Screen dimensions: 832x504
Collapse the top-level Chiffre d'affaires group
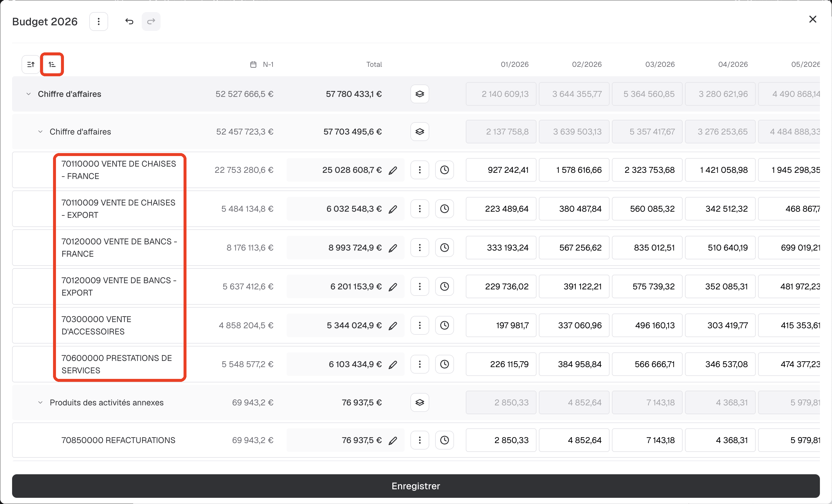coord(29,94)
